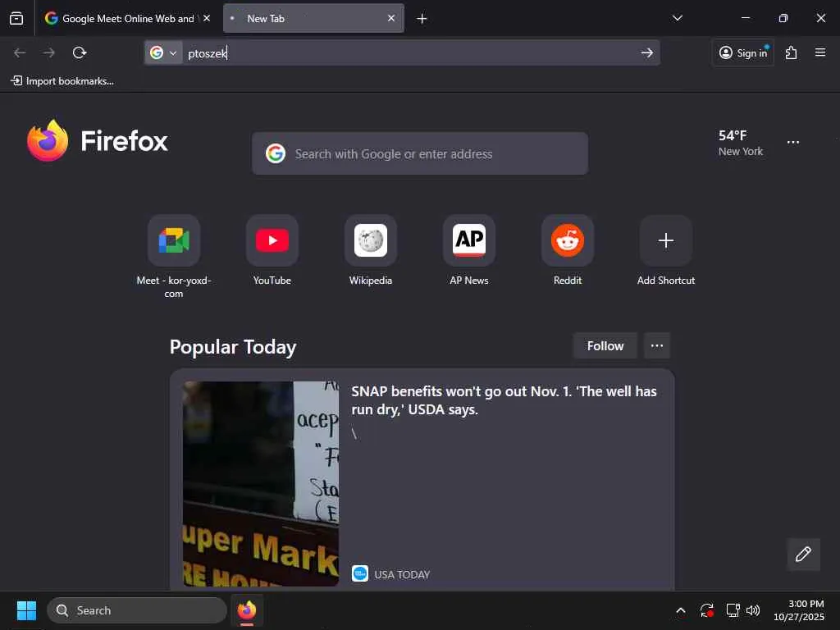The width and height of the screenshot is (840, 630).
Task: Select the New Tab tab
Action: click(313, 18)
